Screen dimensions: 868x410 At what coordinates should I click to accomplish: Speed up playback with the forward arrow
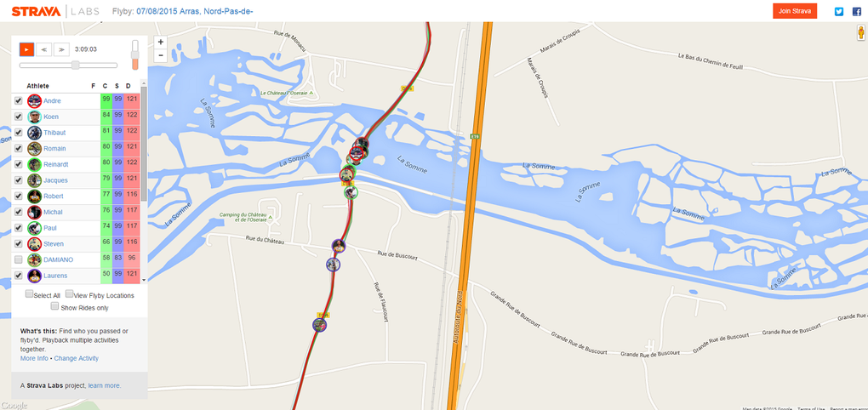click(x=61, y=49)
